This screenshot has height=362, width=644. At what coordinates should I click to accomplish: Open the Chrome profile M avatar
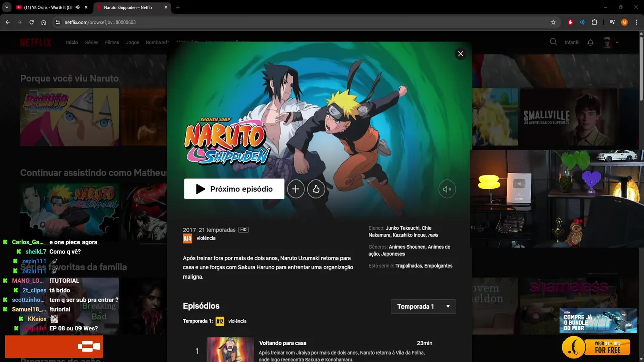coord(624,22)
